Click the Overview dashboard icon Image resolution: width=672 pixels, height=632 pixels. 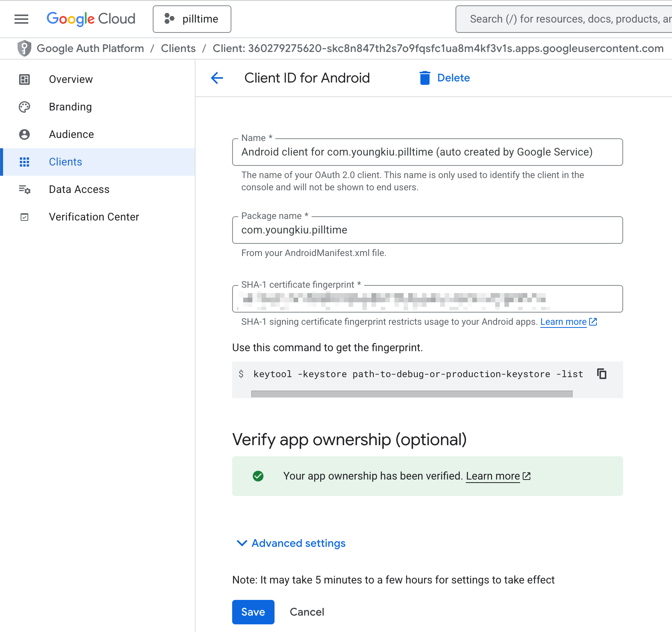(24, 79)
